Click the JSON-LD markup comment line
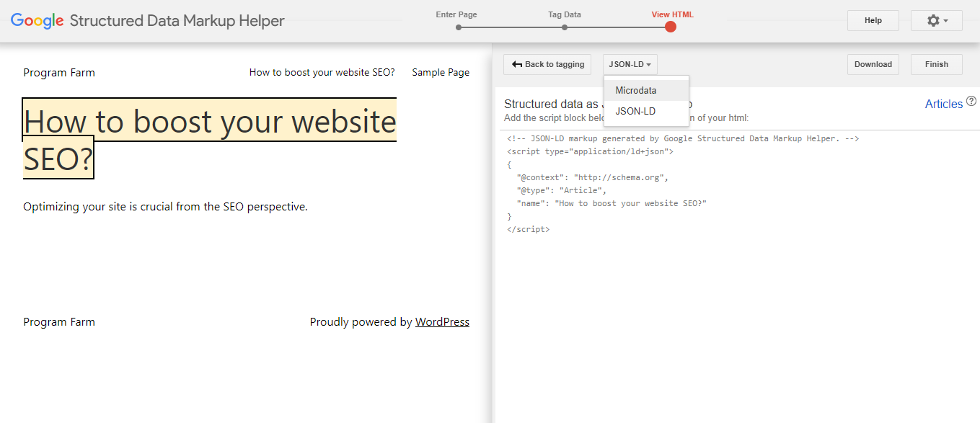Image resolution: width=980 pixels, height=423 pixels. pyautogui.click(x=684, y=138)
